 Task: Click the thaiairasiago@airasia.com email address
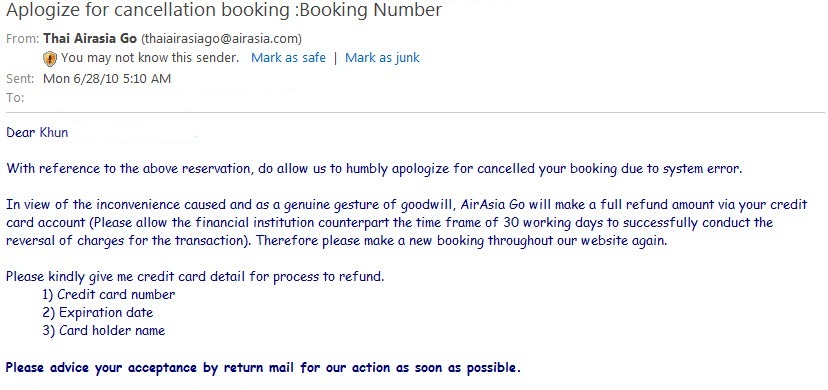(222, 39)
